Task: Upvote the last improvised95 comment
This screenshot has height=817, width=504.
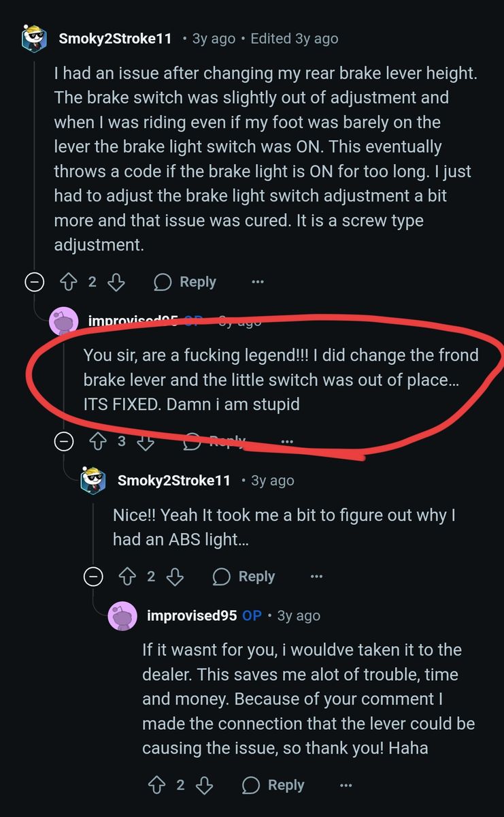Action: pos(157,785)
